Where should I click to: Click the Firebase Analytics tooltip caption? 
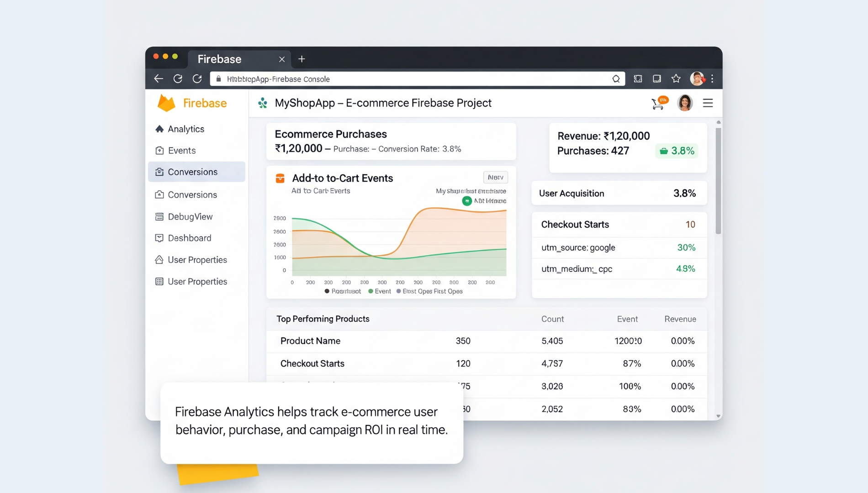coord(312,421)
